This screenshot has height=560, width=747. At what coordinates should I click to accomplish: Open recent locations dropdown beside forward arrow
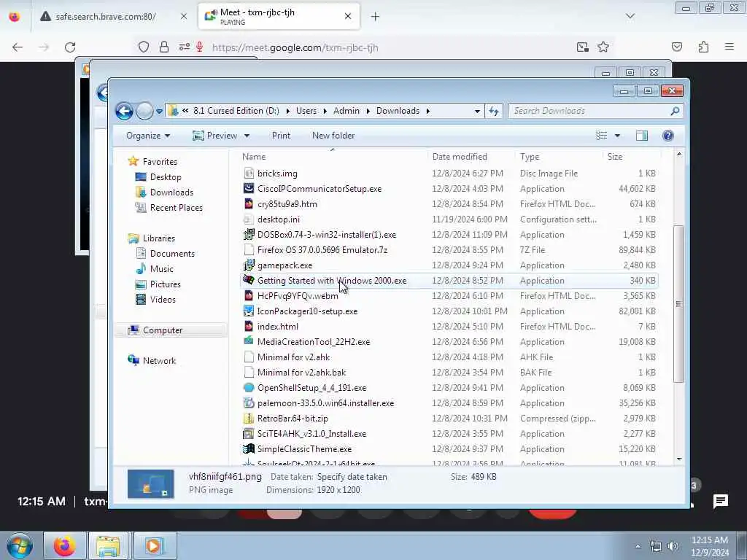pos(159,112)
